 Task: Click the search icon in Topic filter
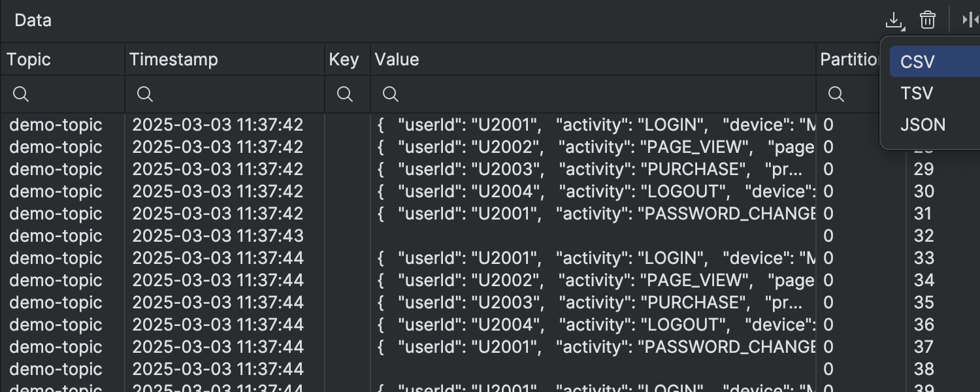coord(21,95)
